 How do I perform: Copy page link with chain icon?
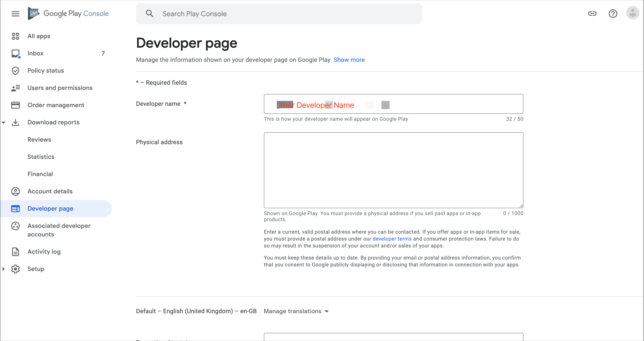click(x=592, y=14)
